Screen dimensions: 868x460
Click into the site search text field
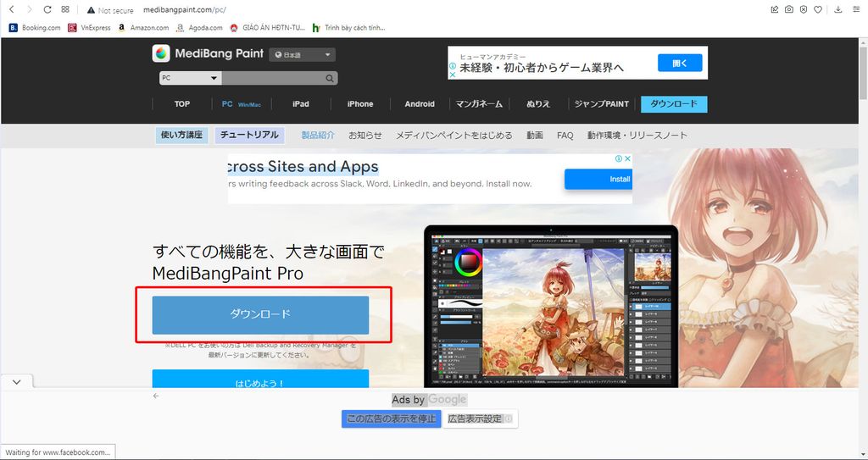(x=272, y=78)
